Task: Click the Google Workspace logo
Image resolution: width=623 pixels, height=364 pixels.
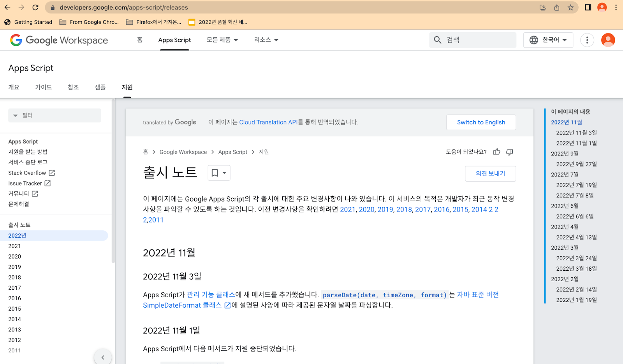Action: click(x=59, y=40)
